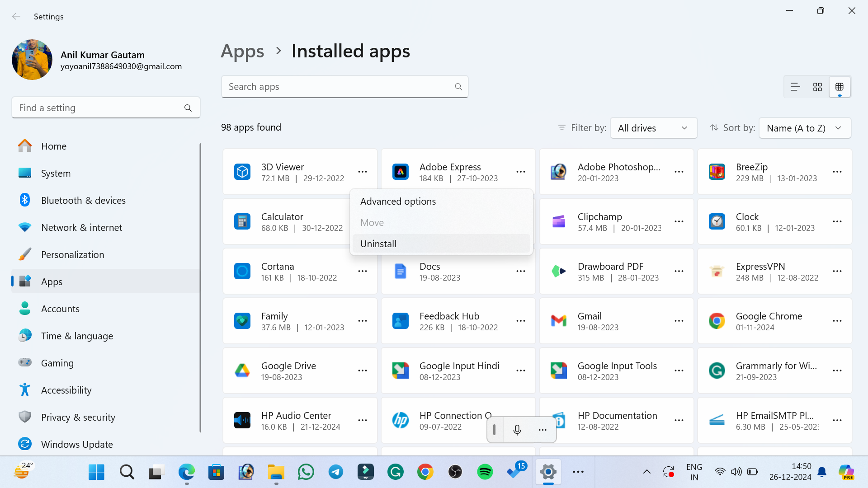
Task: Choose Uninstall from the context menu
Action: [441, 244]
